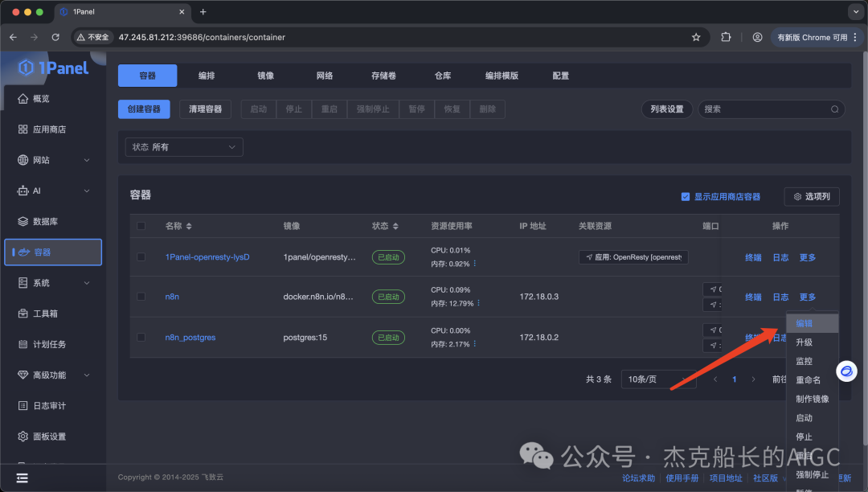Open new browser tab with plus
Image resolution: width=868 pixels, height=492 pixels.
(203, 11)
